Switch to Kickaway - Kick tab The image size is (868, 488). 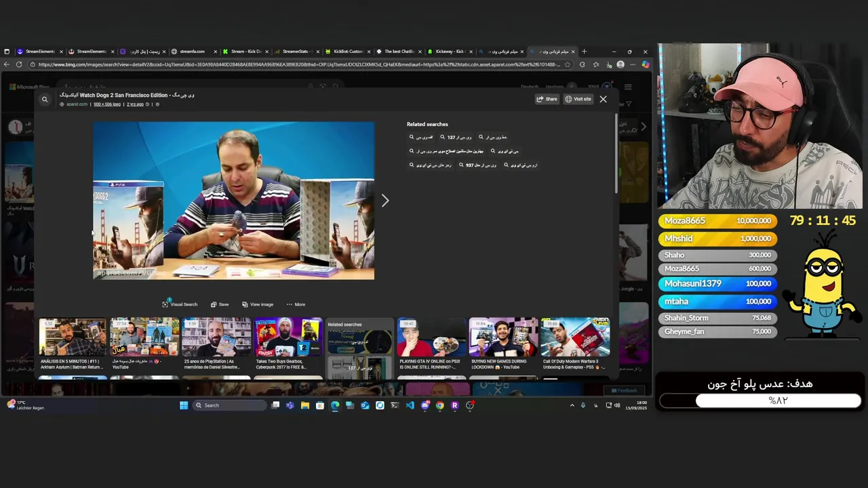click(449, 52)
